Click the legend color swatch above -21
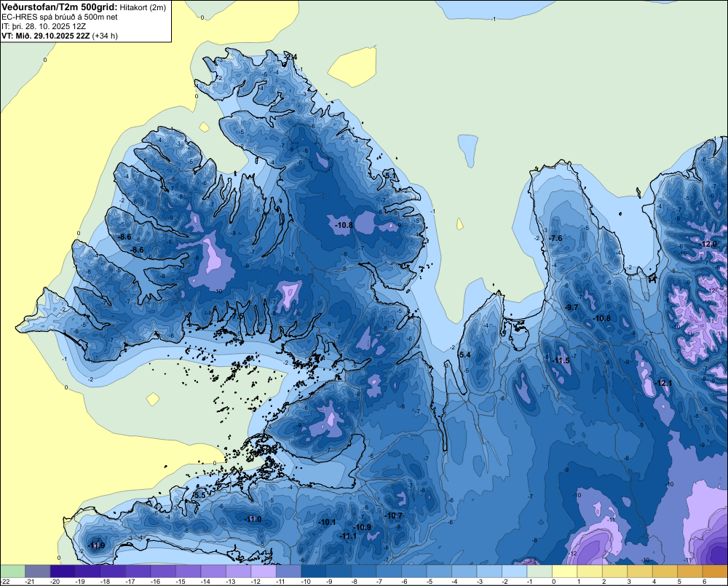The height and width of the screenshot is (586, 728). [38, 571]
